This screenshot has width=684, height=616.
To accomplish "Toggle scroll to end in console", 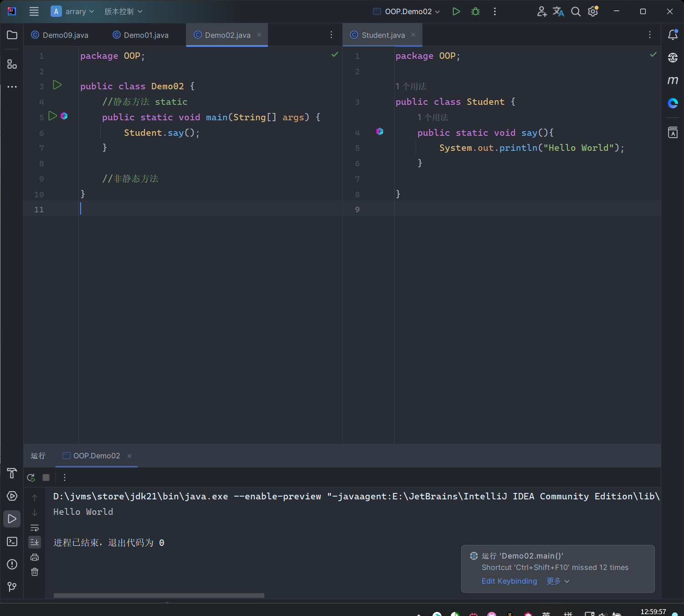I will tap(35, 542).
